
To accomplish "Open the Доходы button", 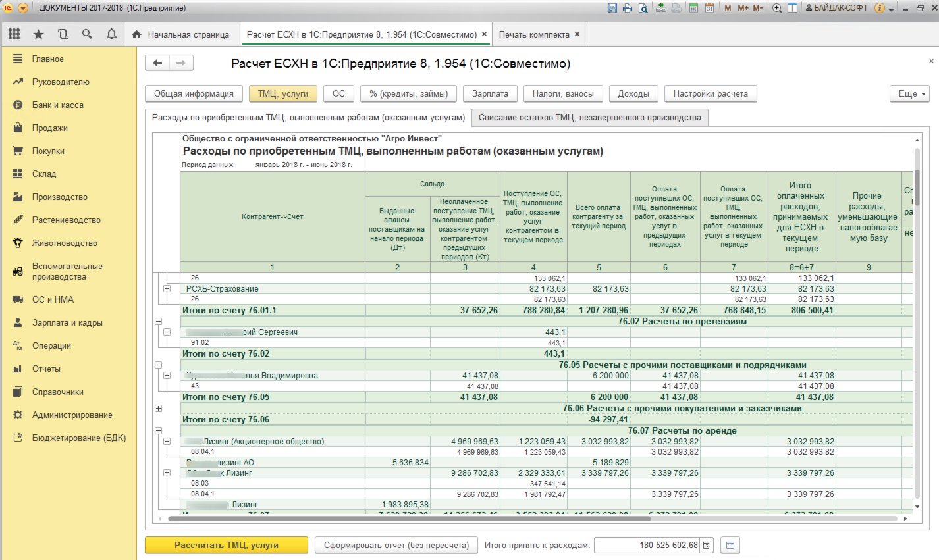I will pos(633,93).
